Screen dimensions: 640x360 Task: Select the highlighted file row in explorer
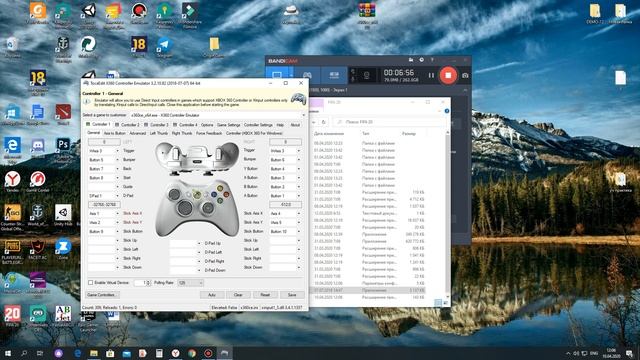pyautogui.click(x=368, y=290)
